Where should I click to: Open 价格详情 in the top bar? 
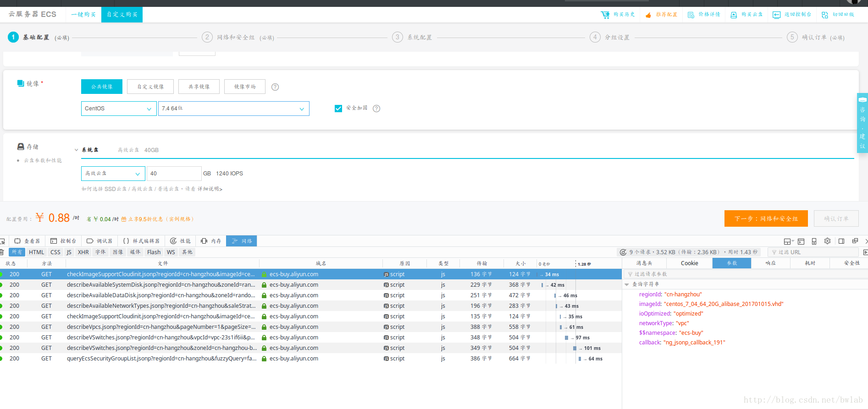tap(704, 15)
